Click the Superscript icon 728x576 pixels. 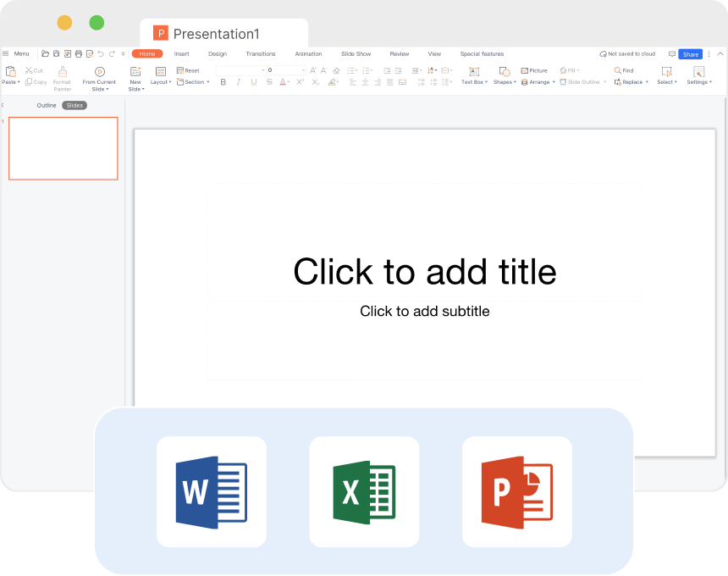tap(300, 82)
